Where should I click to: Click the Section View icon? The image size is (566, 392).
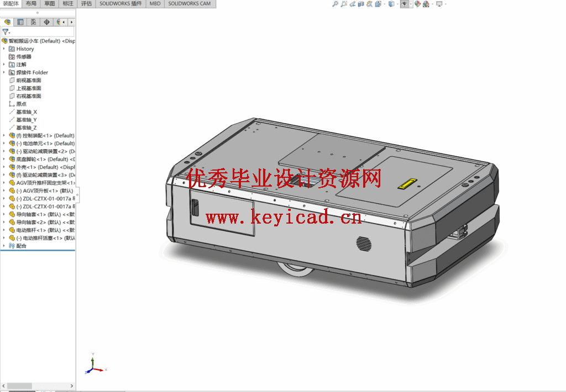pyautogui.click(x=361, y=4)
